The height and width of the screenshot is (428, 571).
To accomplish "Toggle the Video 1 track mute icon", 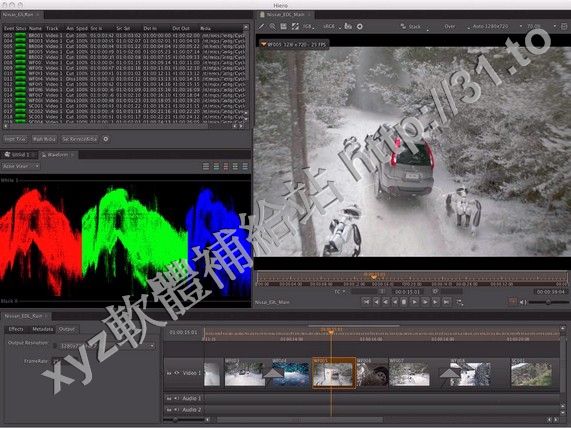I will click(169, 373).
